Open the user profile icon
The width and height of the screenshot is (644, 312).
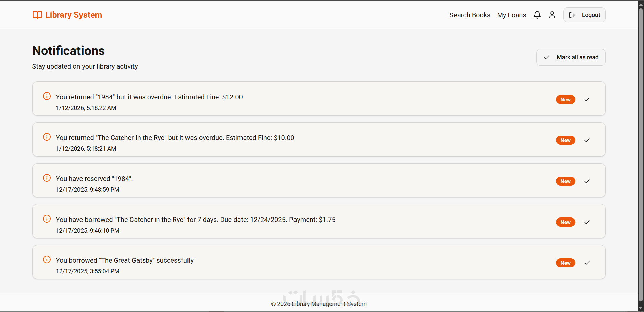[x=552, y=15]
